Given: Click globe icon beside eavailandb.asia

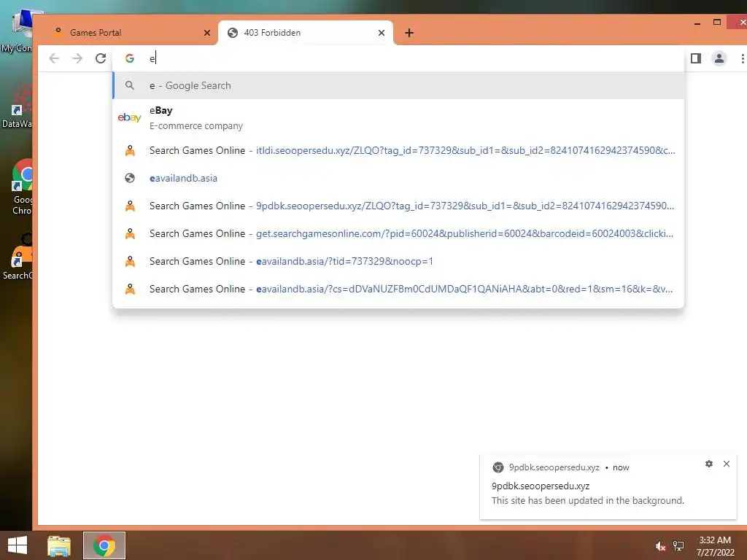Looking at the screenshot, I should click(130, 178).
